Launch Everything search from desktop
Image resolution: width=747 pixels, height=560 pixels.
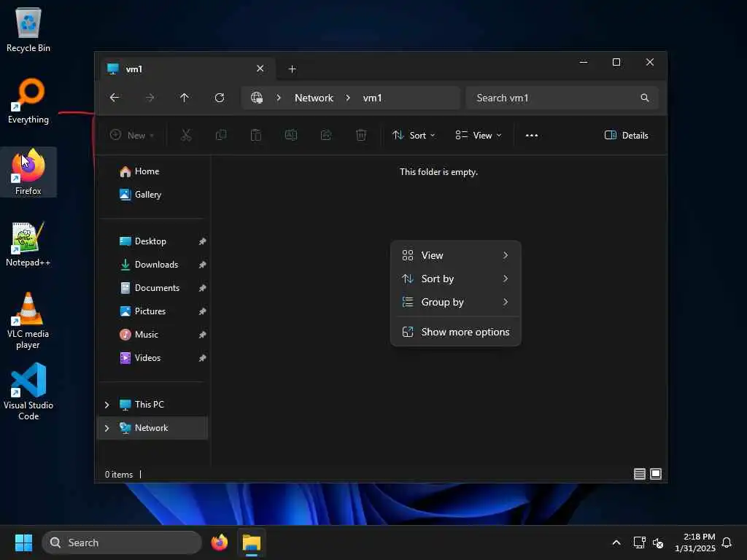(28, 101)
